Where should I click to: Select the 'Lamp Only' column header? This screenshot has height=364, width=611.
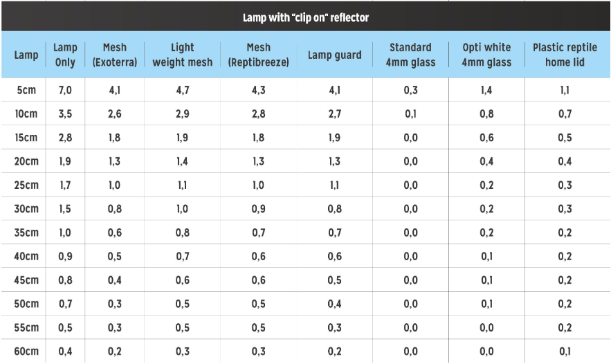tap(65, 55)
